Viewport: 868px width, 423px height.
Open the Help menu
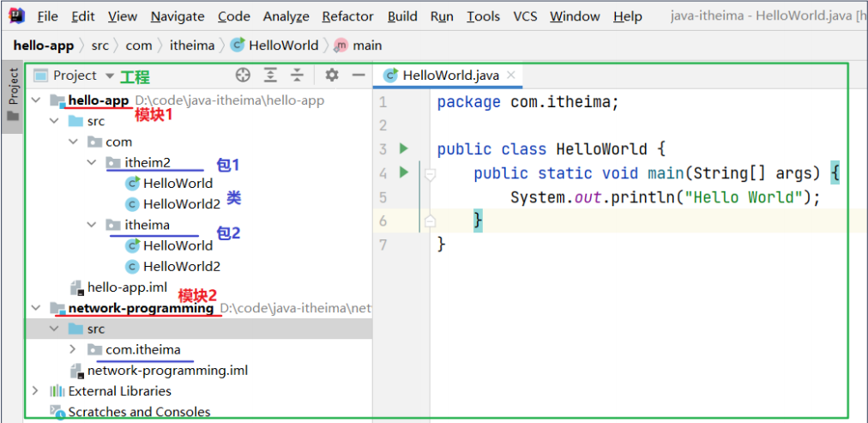tap(628, 16)
